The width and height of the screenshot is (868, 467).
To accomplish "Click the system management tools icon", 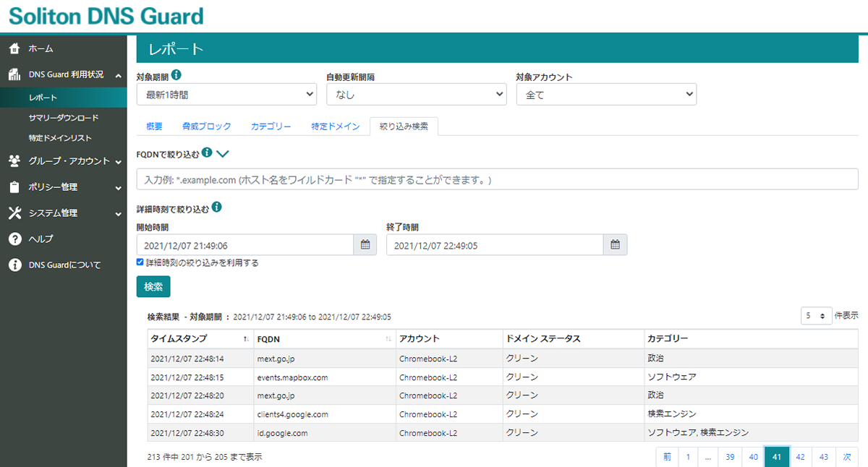I will [14, 213].
